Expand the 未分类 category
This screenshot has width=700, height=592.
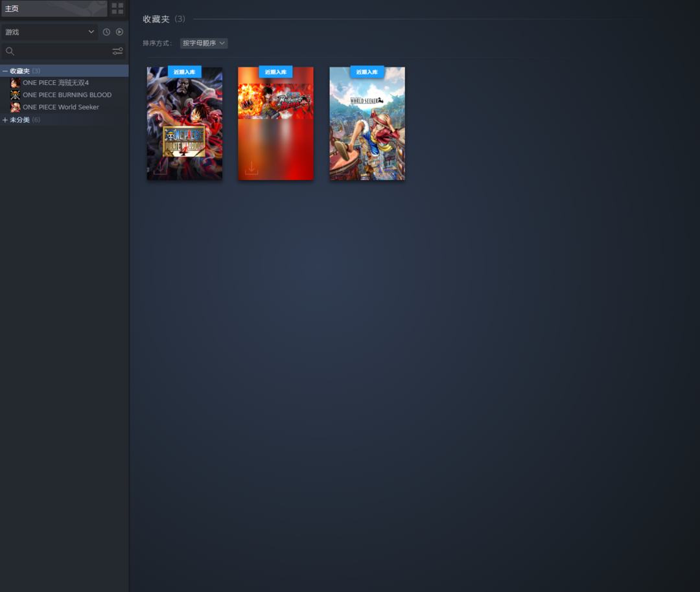[5, 120]
